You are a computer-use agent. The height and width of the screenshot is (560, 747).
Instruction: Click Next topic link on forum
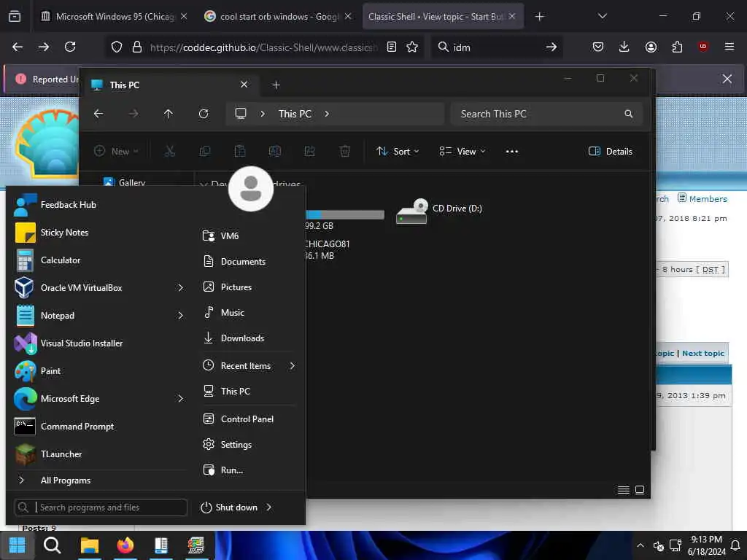coord(703,354)
